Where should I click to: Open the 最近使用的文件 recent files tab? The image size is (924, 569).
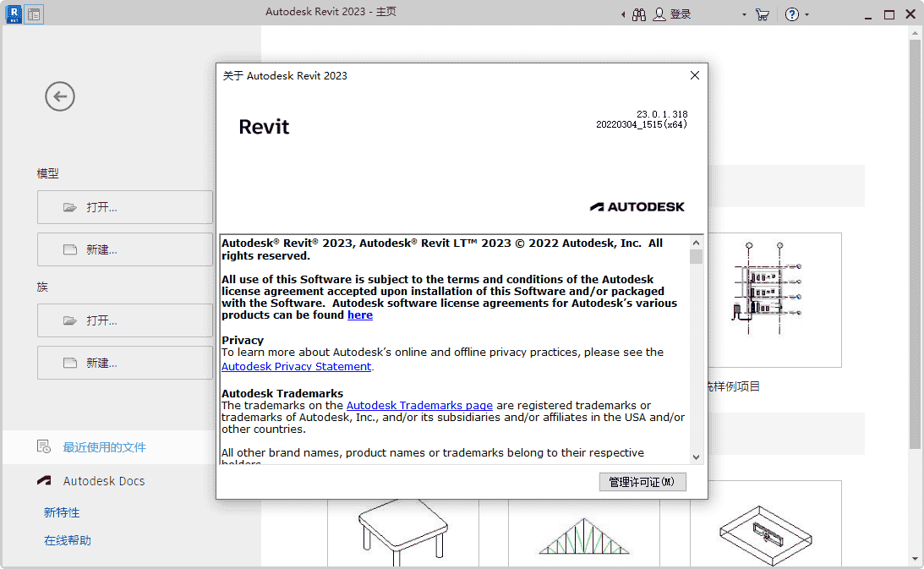point(104,446)
